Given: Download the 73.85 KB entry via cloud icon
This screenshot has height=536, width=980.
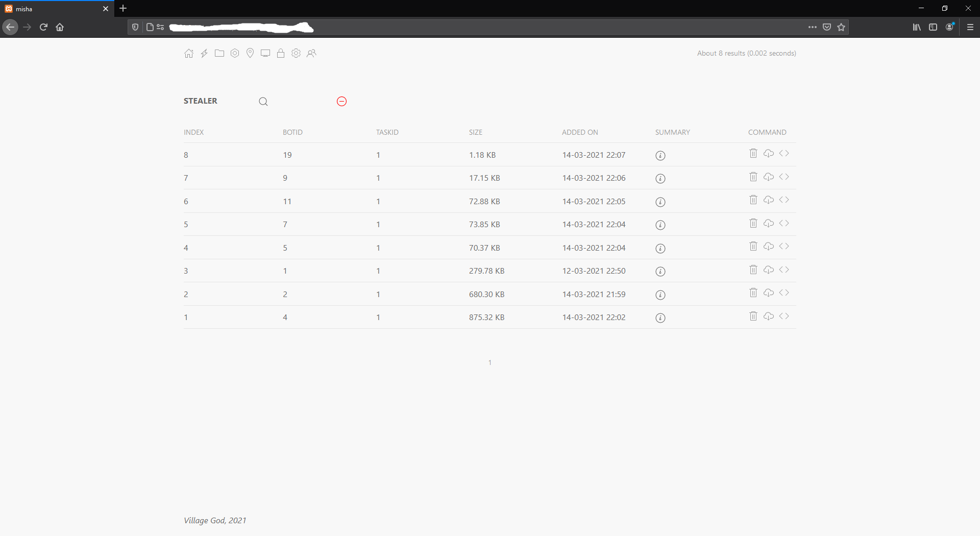Looking at the screenshot, I should 769,223.
